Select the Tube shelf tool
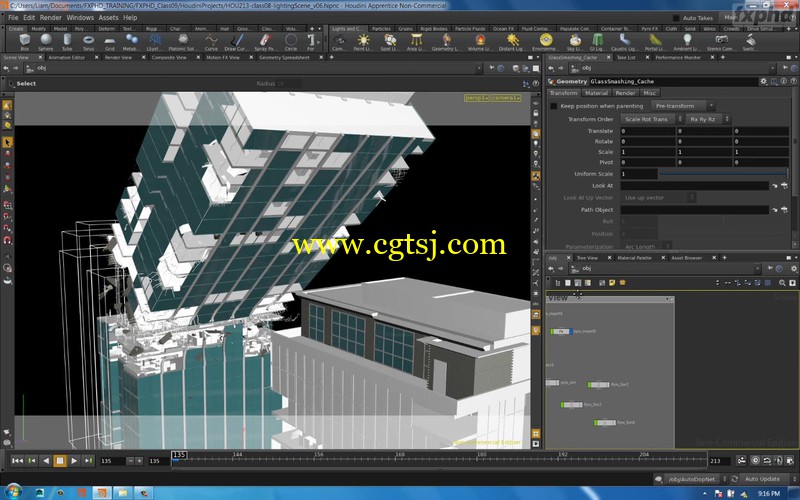This screenshot has width=800, height=500. click(x=67, y=42)
